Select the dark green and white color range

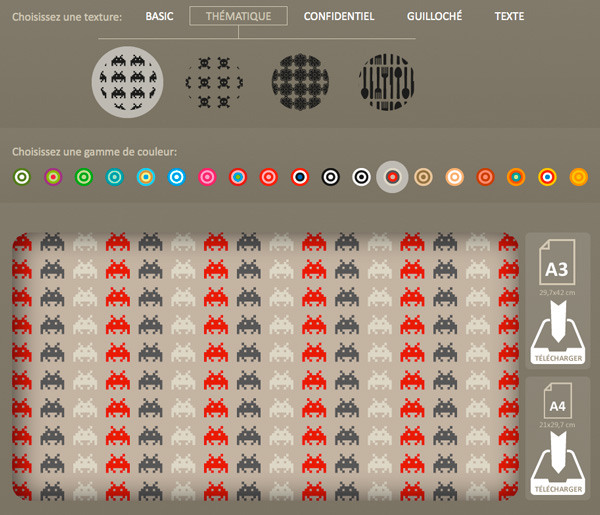[x=22, y=177]
